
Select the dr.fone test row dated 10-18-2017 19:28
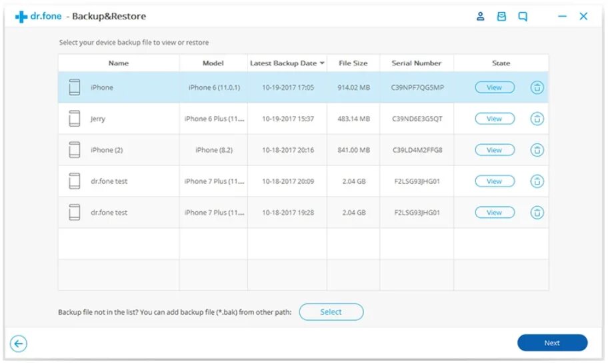pyautogui.click(x=303, y=213)
